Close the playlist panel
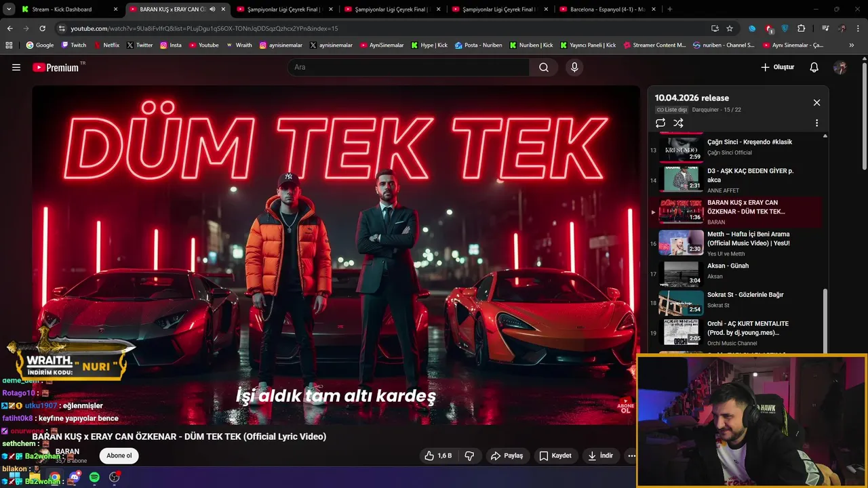The width and height of the screenshot is (868, 488). (x=816, y=102)
